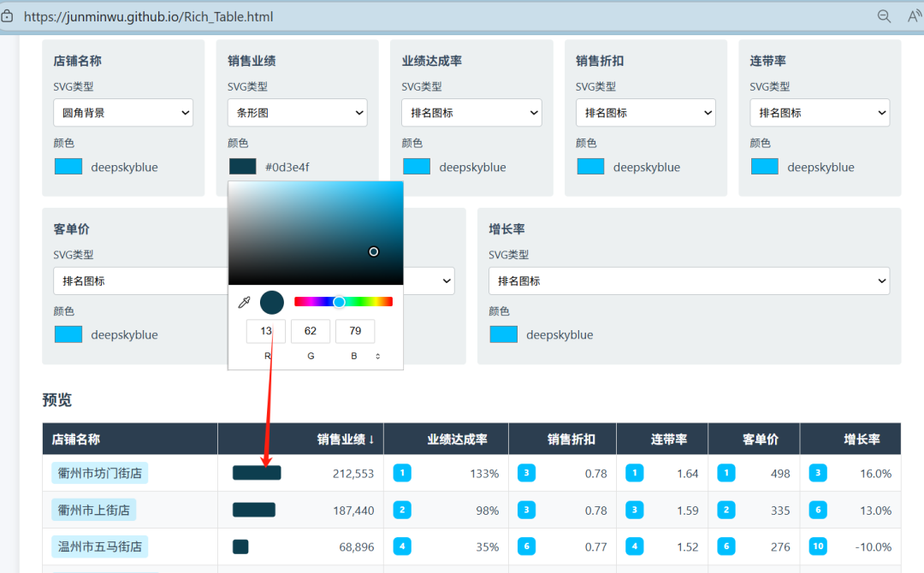Click rank badge 3 beside 16.0%

[818, 473]
